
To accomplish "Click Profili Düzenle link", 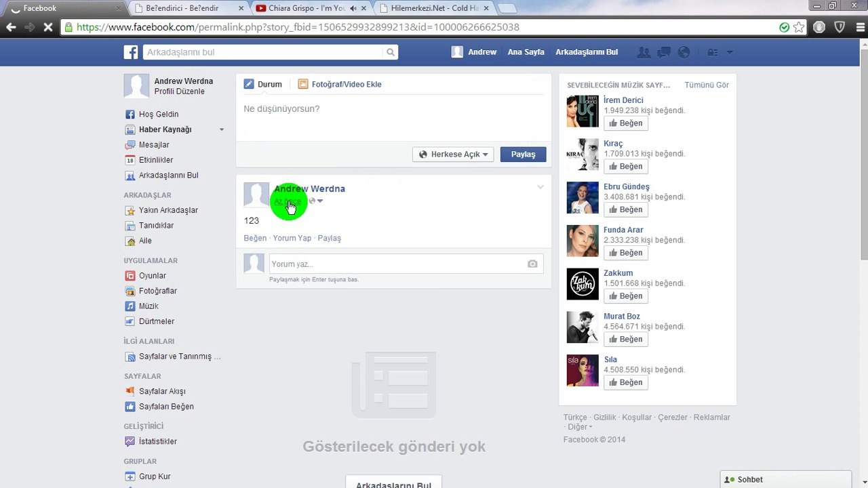I will 179,91.
